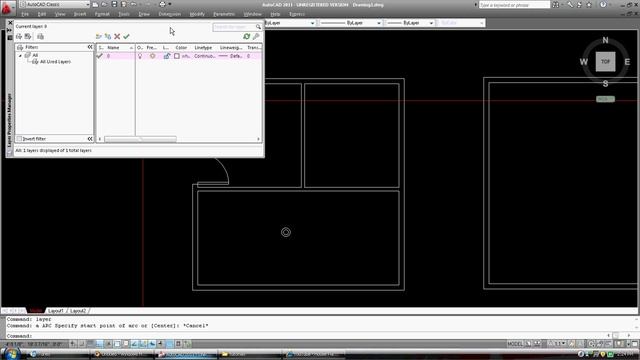Click the green Refresh layers icon

247,36
